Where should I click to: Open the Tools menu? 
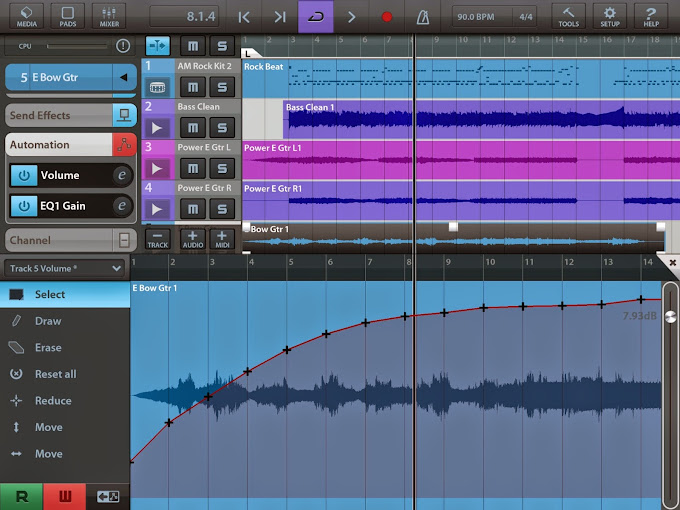568,16
